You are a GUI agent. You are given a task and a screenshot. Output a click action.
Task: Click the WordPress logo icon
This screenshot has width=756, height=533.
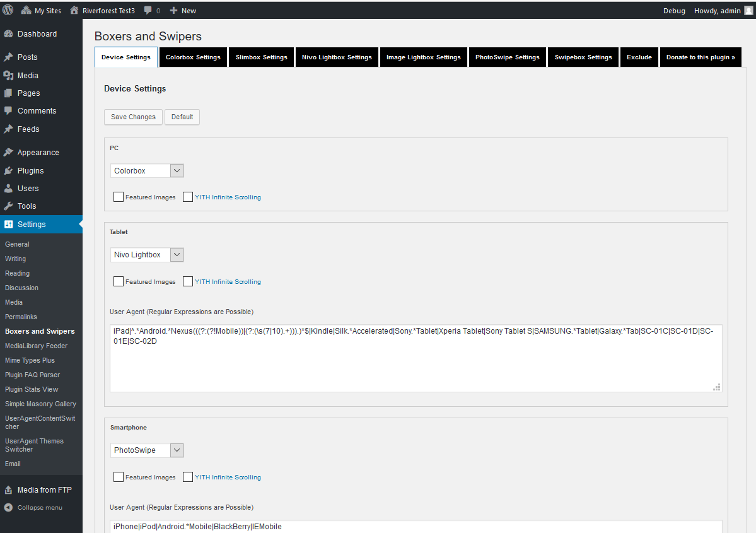[x=8, y=10]
